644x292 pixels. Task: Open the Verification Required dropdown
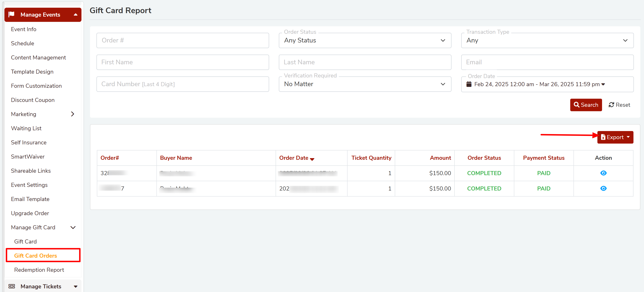pos(365,84)
